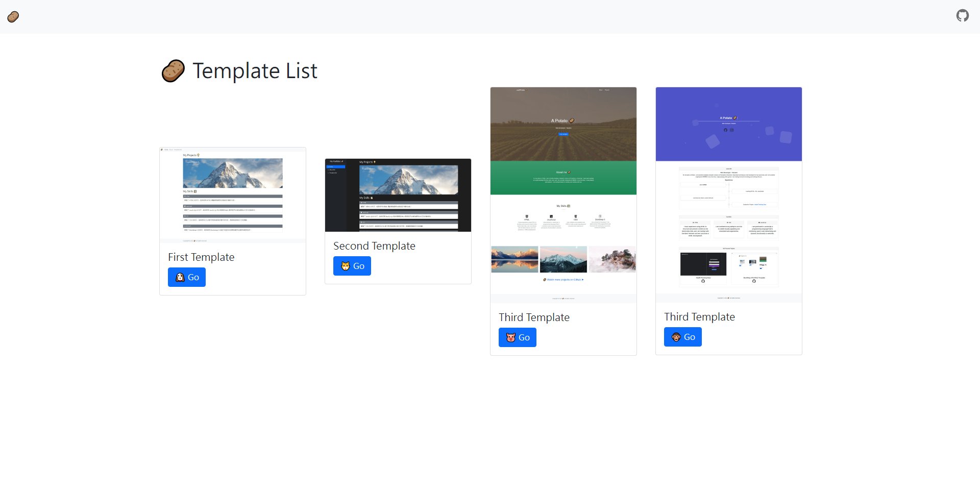Click the potato logo in the navbar
Screen dimensions: 980x491
(x=13, y=17)
